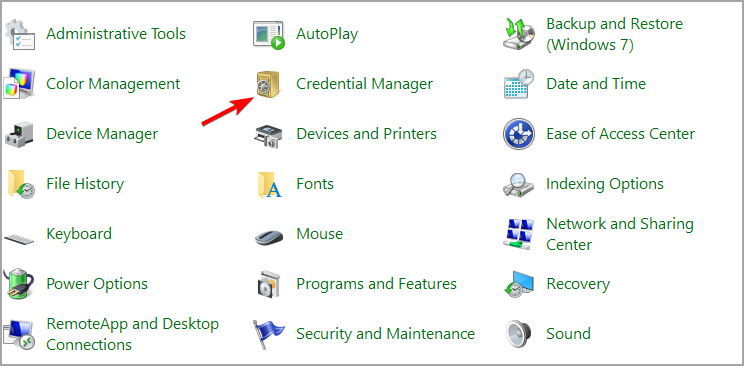This screenshot has width=744, height=366.
Task: Open the Administrative Tools checklist icon
Action: [x=19, y=34]
